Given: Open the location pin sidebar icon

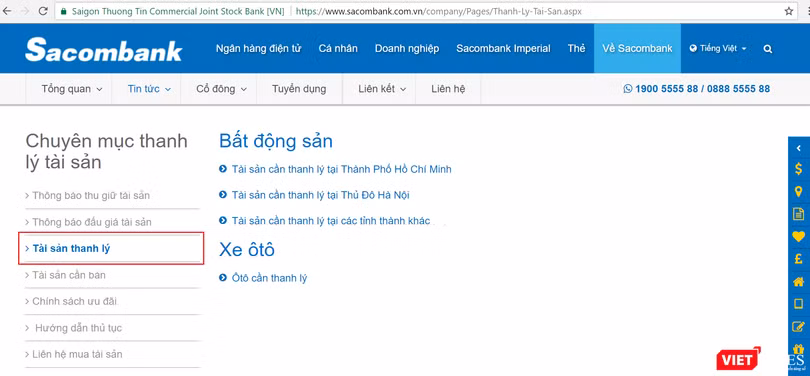Looking at the screenshot, I should (799, 191).
